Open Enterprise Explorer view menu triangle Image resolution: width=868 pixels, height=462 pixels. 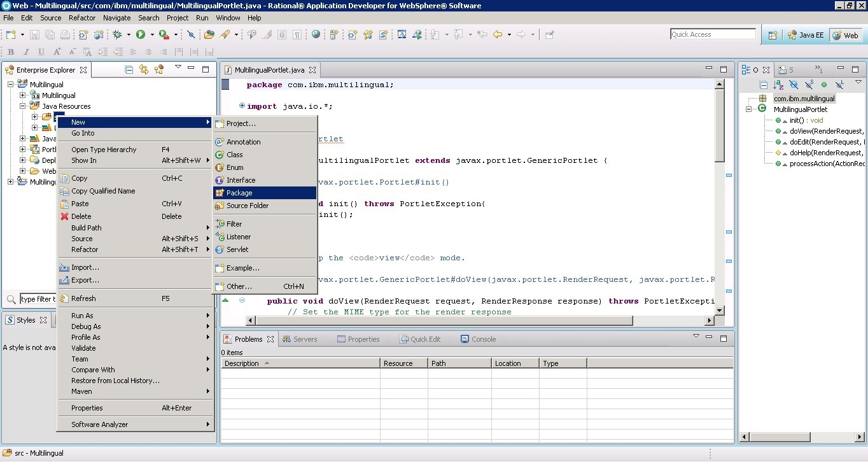(178, 67)
